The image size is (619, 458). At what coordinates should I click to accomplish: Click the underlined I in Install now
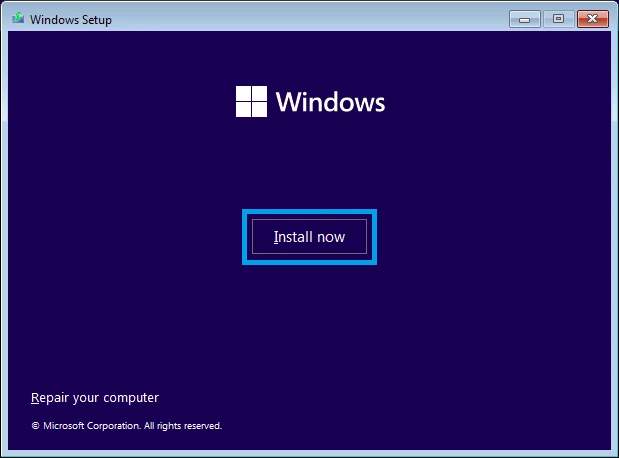(x=276, y=238)
